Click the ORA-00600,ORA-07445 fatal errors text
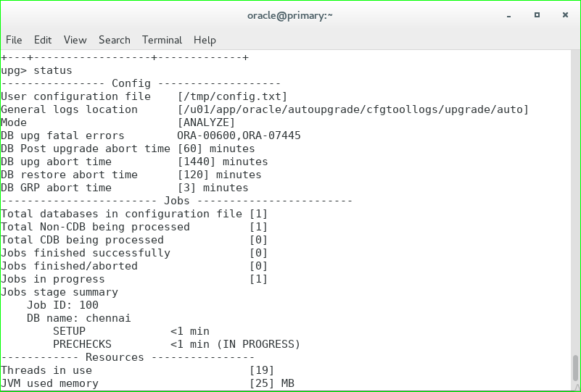581x392 pixels. click(x=239, y=135)
